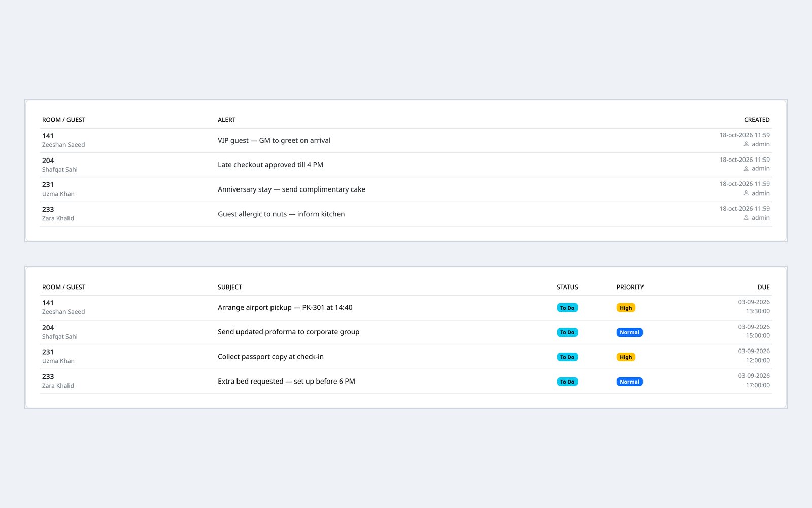Screen dimensions: 812x508
Task: Click the due time 13:30:00
Action: (x=758, y=311)
